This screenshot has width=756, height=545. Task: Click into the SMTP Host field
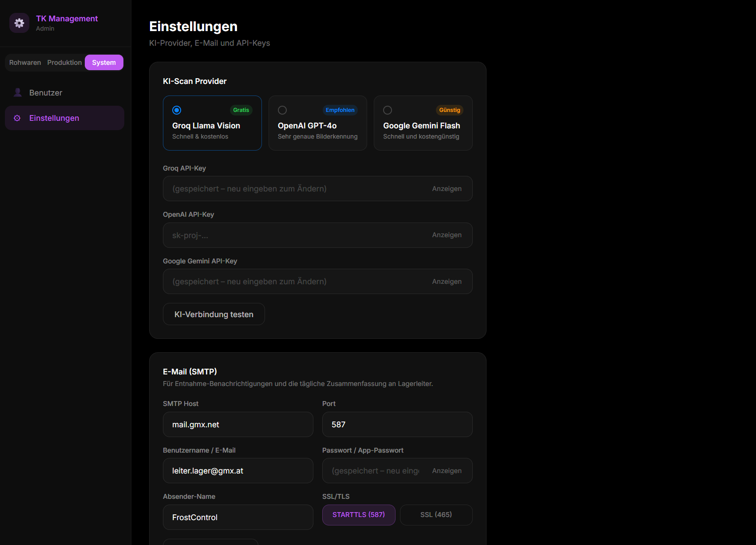[x=238, y=424]
